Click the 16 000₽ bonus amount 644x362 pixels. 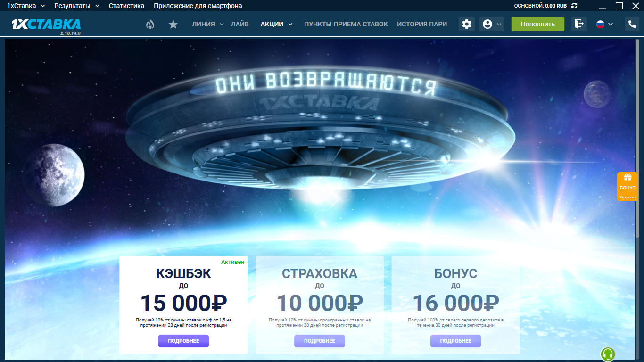click(456, 303)
